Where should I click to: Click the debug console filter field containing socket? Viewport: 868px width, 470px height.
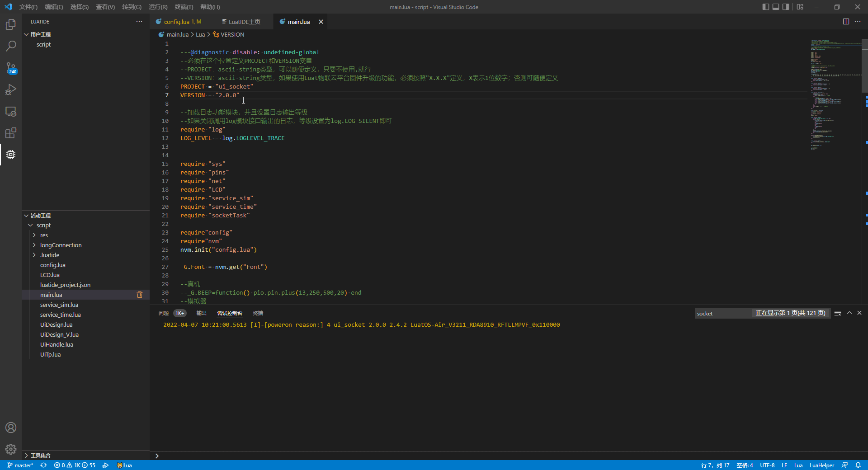point(722,313)
